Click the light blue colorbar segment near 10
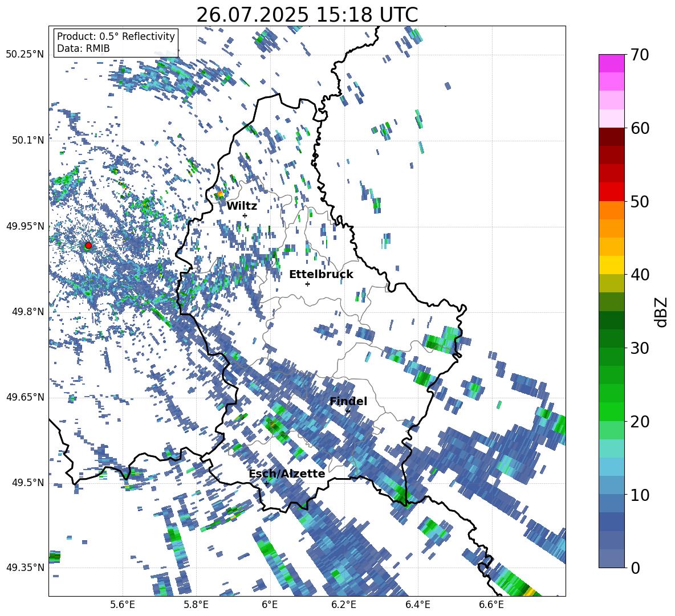675x616 pixels. click(611, 486)
